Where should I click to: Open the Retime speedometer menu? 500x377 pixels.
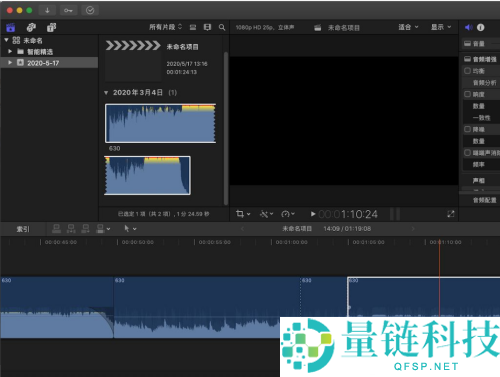288,214
